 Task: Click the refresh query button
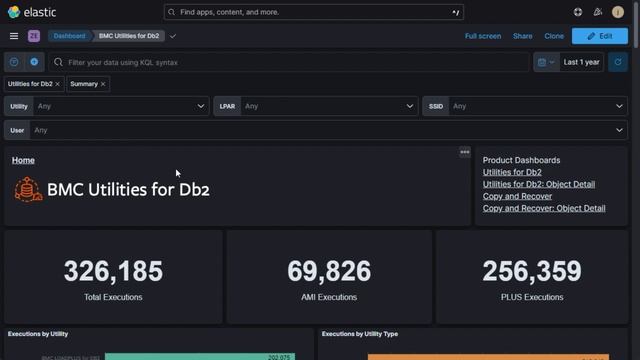pyautogui.click(x=618, y=62)
